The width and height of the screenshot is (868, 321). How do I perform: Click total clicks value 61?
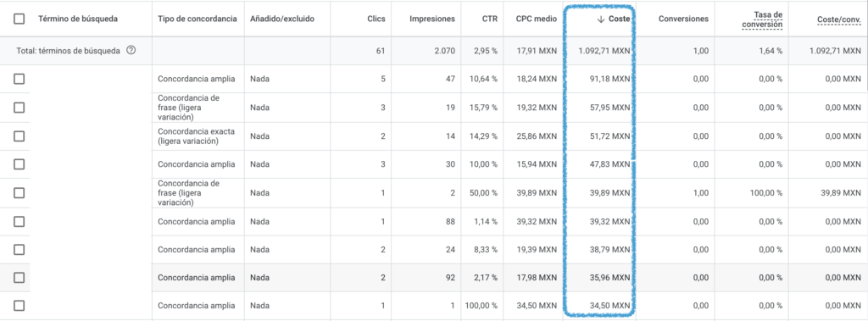(x=381, y=51)
